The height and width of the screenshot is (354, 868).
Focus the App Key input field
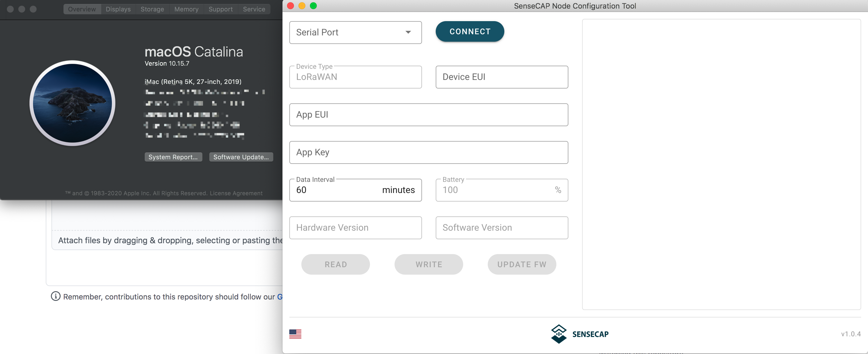428,152
